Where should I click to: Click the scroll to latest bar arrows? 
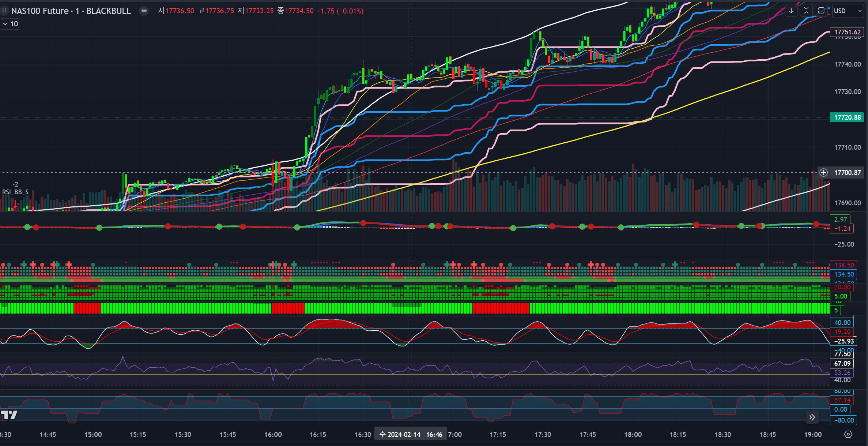(812, 417)
